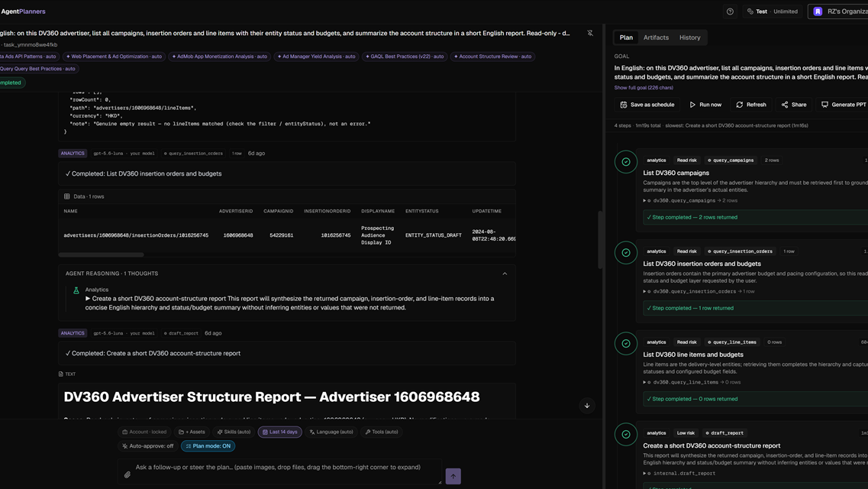Click Run now in the Plan panel

tap(705, 105)
